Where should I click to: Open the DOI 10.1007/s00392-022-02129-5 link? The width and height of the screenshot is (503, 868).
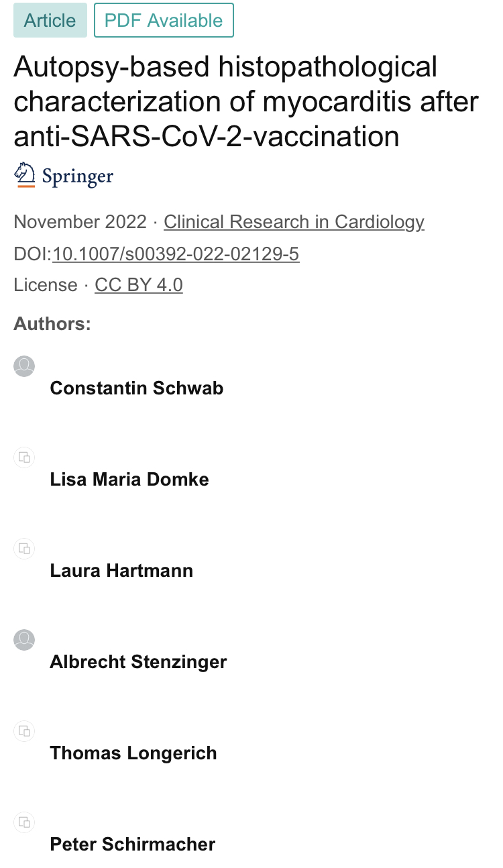pos(176,254)
